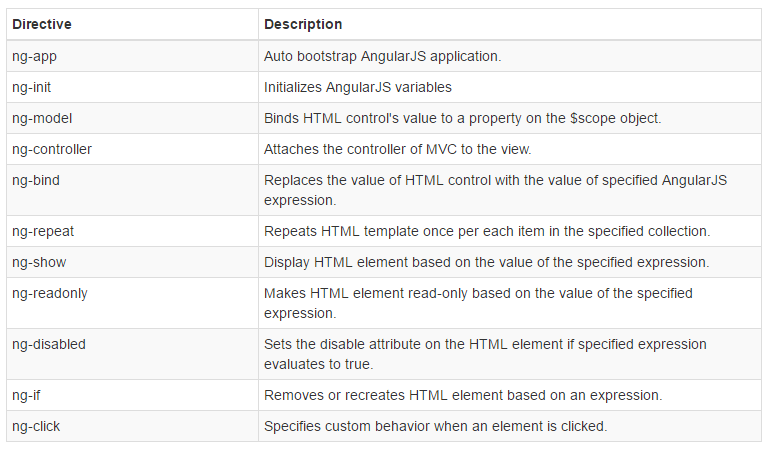Click the ng-init directive name
This screenshot has height=452, width=776.
coord(33,87)
